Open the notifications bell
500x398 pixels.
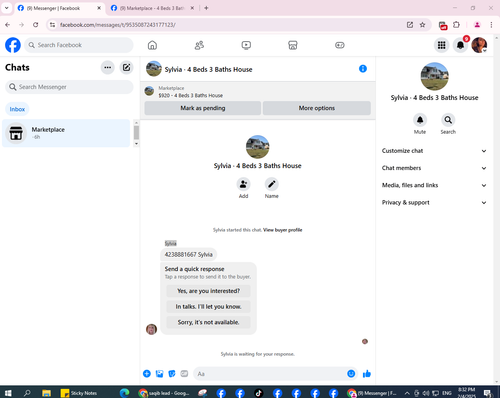click(460, 45)
